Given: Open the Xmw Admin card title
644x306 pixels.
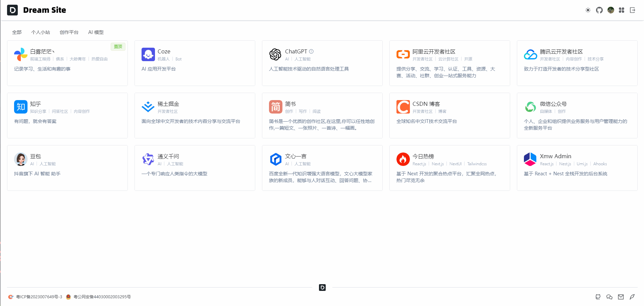Looking at the screenshot, I should coord(555,156).
